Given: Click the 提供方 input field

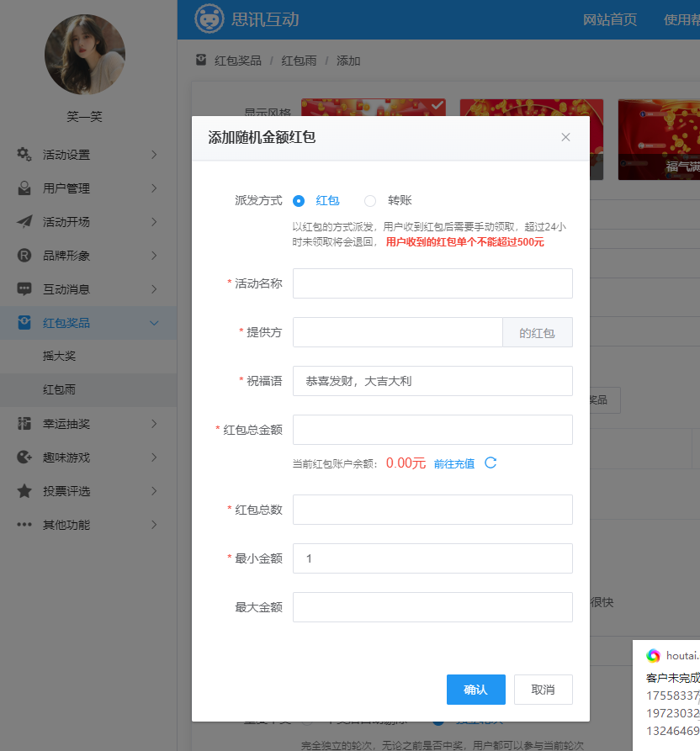Looking at the screenshot, I should 398,332.
